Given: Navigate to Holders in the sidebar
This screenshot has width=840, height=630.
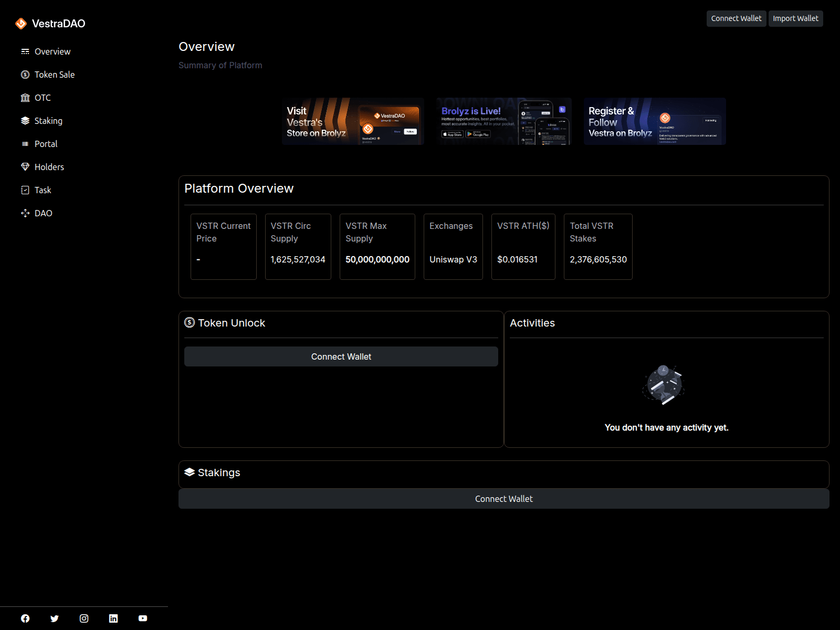Looking at the screenshot, I should click(x=49, y=167).
